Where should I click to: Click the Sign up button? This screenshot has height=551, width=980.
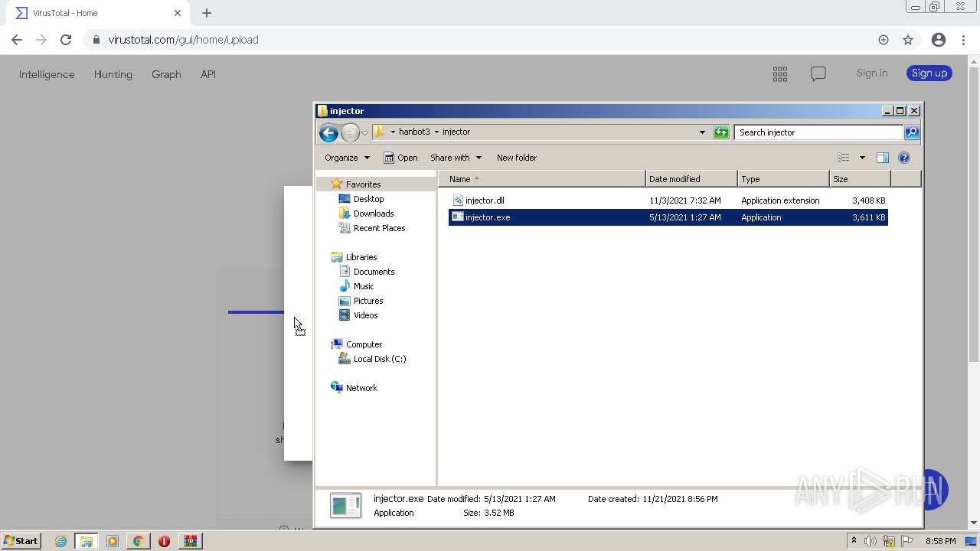929,73
